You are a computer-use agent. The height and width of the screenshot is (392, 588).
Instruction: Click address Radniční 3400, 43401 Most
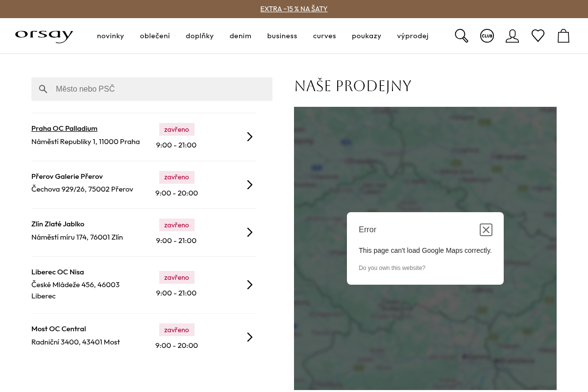[75, 342]
